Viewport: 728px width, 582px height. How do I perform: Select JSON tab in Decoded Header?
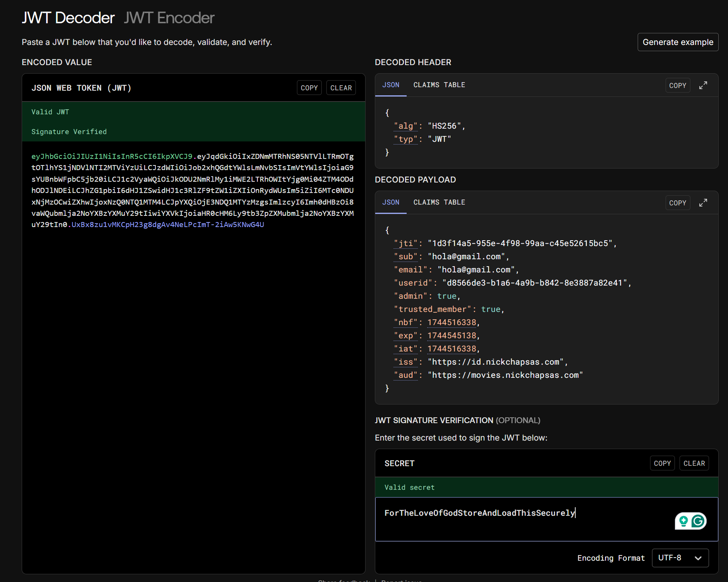[x=391, y=85]
